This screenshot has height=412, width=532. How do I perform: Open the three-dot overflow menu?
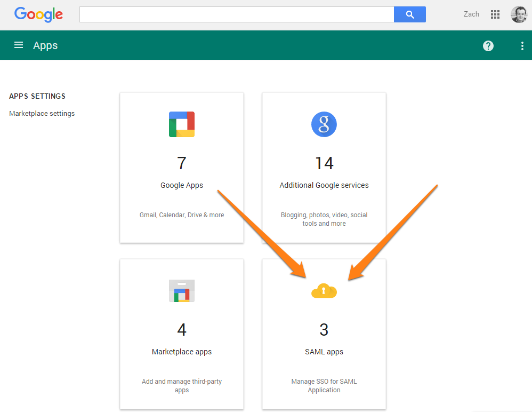[522, 45]
